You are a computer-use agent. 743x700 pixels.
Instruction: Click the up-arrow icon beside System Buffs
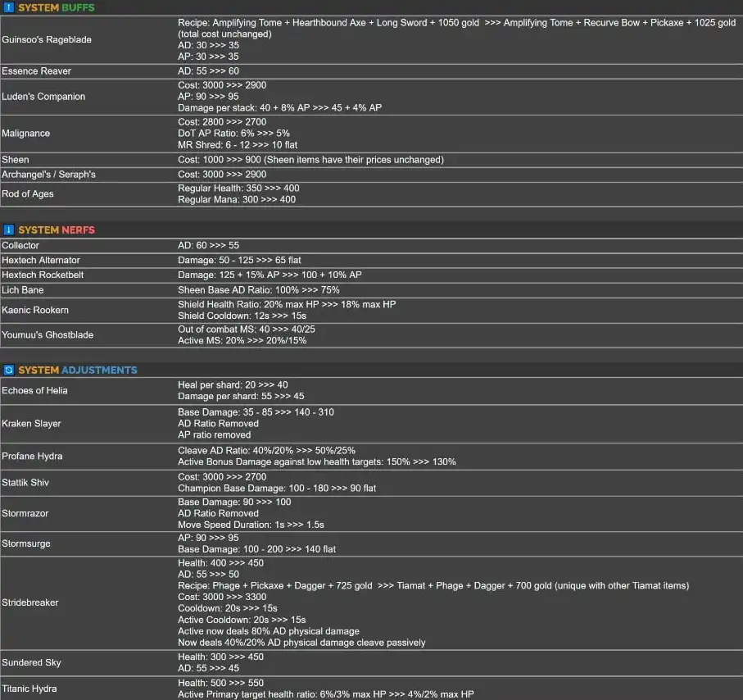pyautogui.click(x=8, y=7)
